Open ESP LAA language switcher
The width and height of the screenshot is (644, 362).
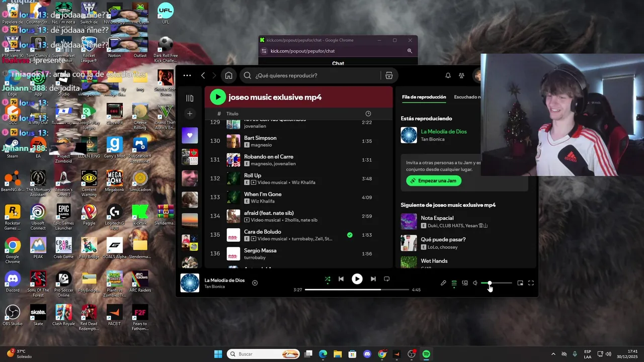click(x=588, y=354)
